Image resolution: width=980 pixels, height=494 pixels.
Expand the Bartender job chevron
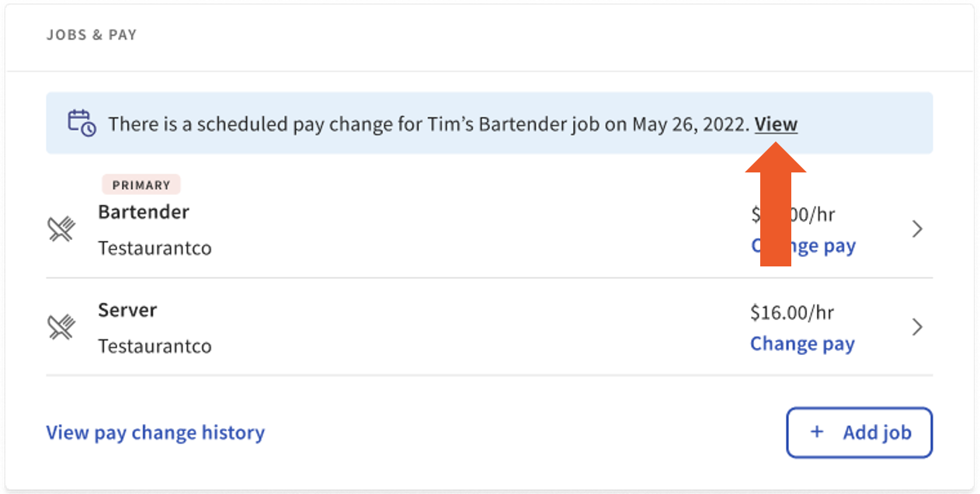(x=917, y=229)
